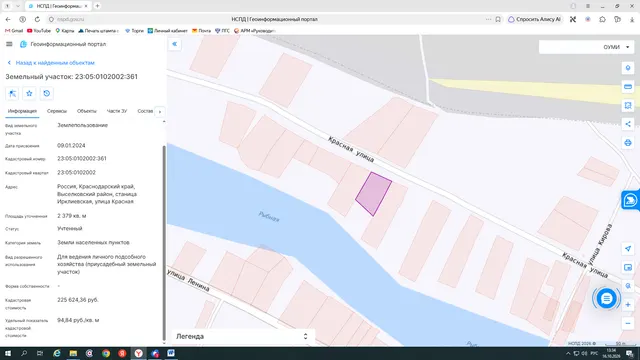
Task: Select the Части ЗУ tab
Action: [x=117, y=111]
